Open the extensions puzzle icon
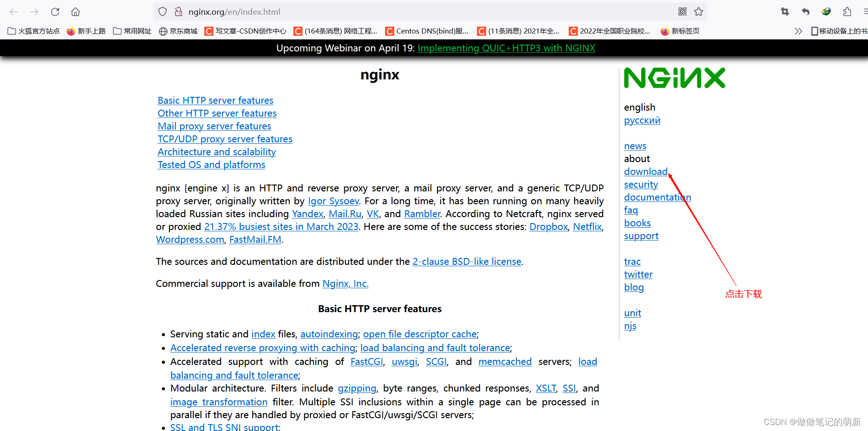The width and height of the screenshot is (868, 431). [847, 12]
